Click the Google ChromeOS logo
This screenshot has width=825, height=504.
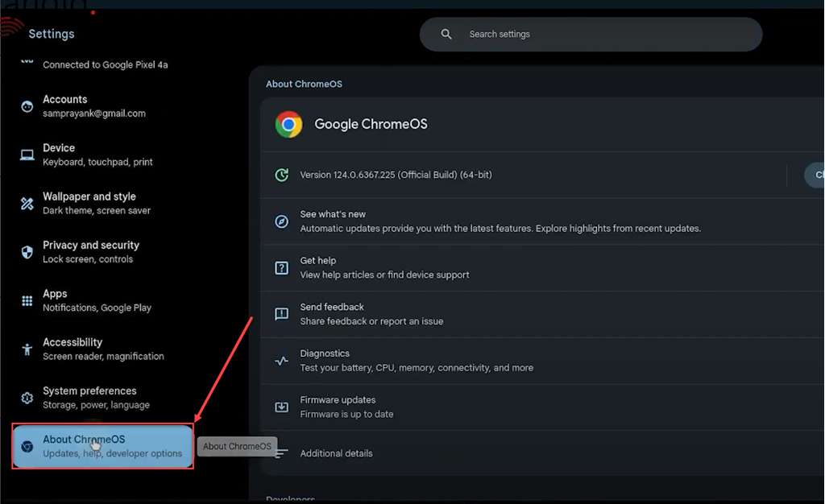[288, 125]
